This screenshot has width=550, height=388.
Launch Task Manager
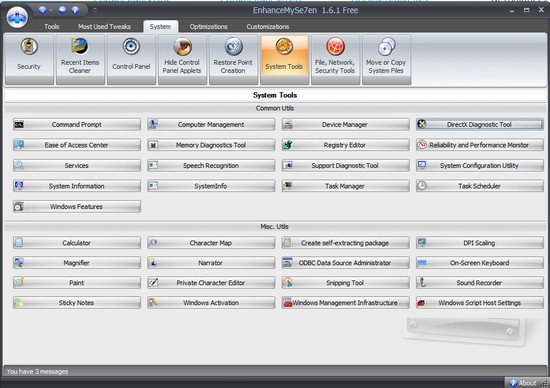tap(346, 186)
